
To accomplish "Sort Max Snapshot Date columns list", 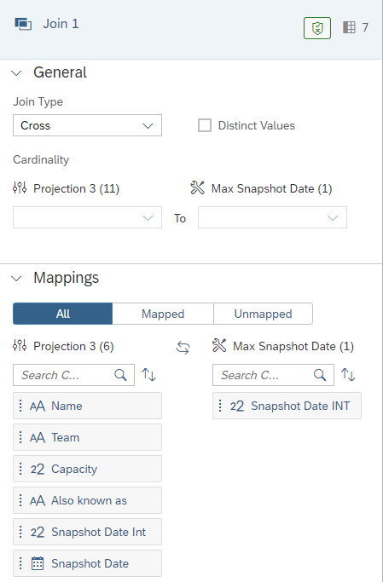I will tap(348, 375).
